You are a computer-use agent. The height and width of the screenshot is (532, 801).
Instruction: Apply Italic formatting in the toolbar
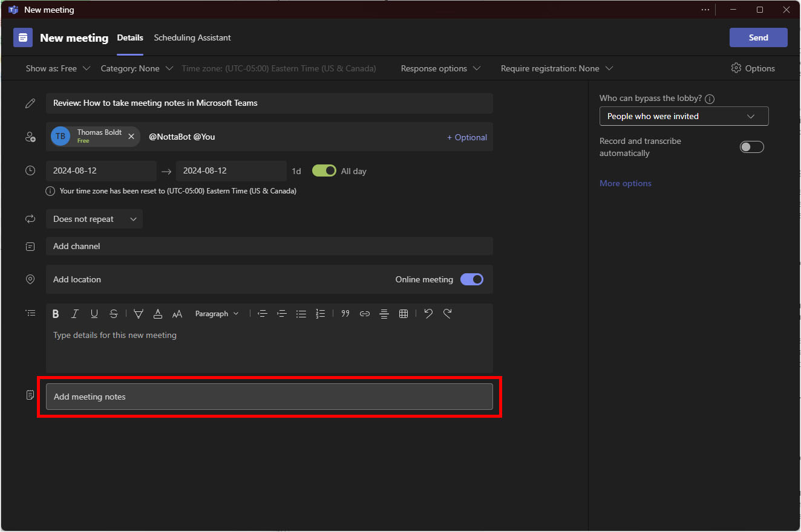(x=75, y=314)
